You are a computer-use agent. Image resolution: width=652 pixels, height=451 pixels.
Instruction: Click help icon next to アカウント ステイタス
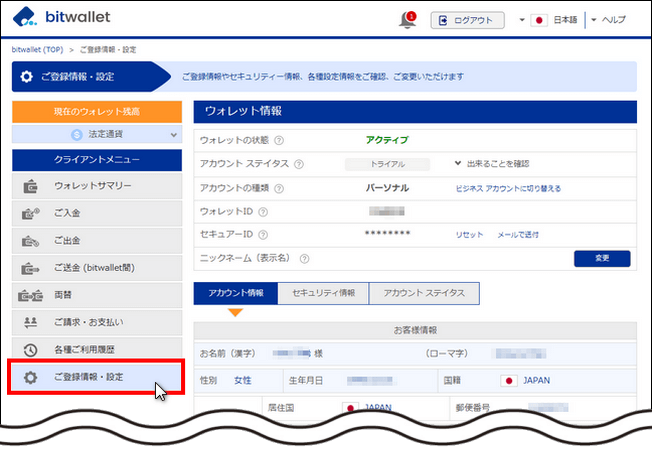click(299, 164)
